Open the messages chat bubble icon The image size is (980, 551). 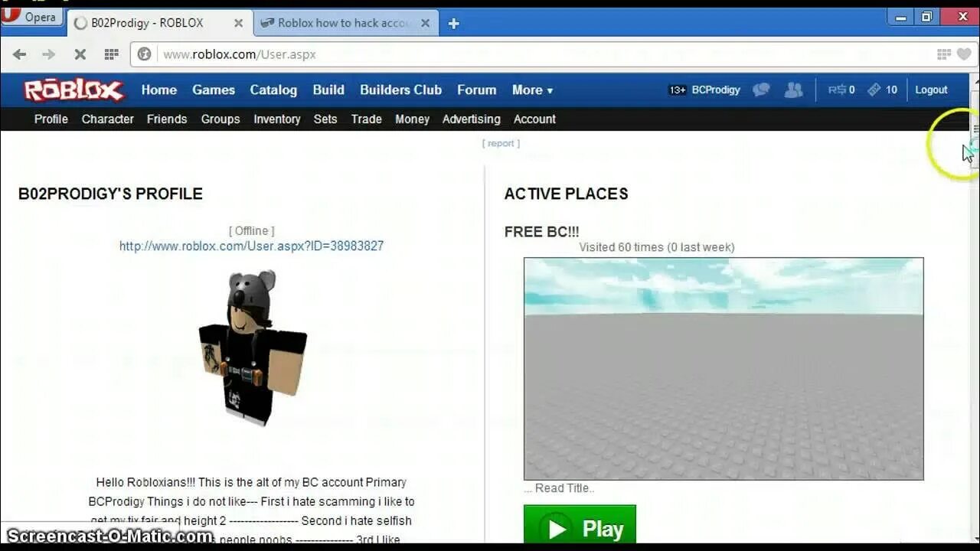pos(761,90)
